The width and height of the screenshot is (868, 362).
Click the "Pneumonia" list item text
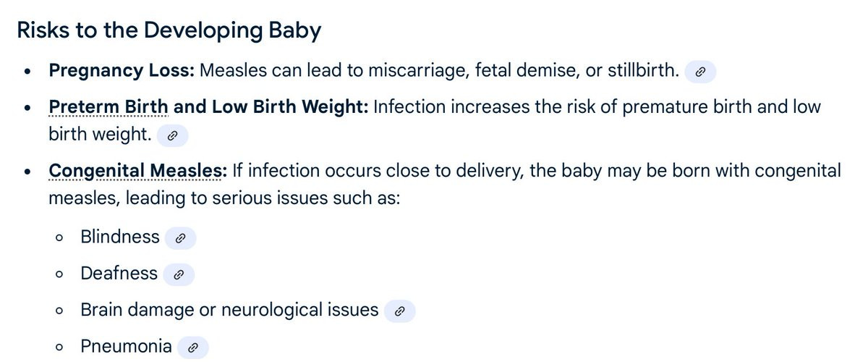point(126,347)
